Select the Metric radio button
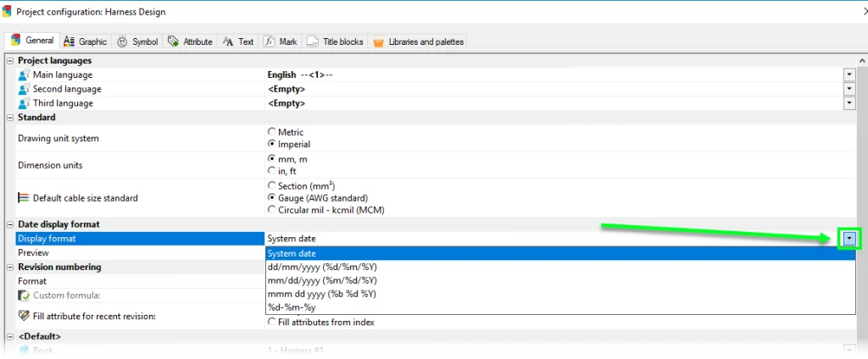Image resolution: width=868 pixels, height=359 pixels. [271, 132]
